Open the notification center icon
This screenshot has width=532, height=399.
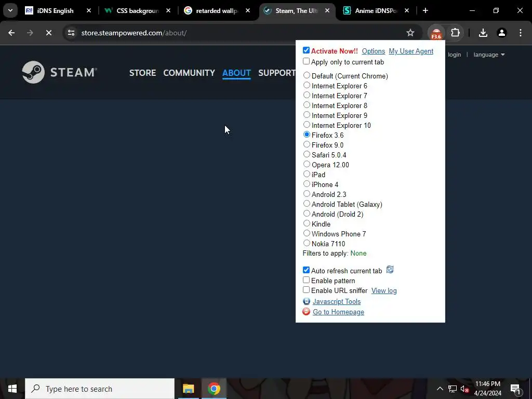515,389
